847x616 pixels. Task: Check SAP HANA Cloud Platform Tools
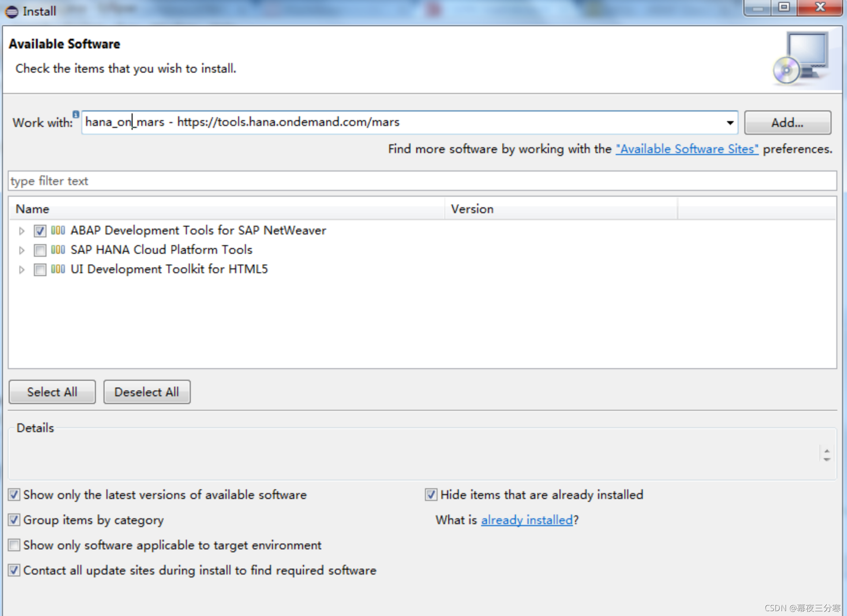39,250
